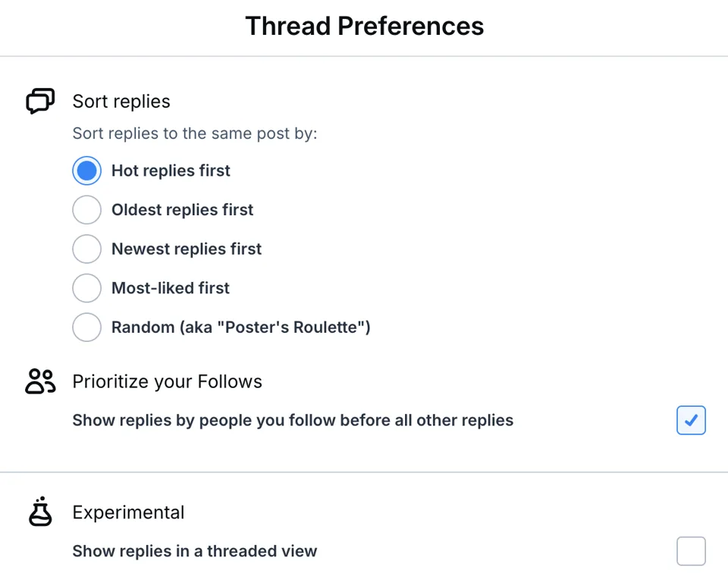
Task: Select the Most-liked first radio circle
Action: [86, 288]
